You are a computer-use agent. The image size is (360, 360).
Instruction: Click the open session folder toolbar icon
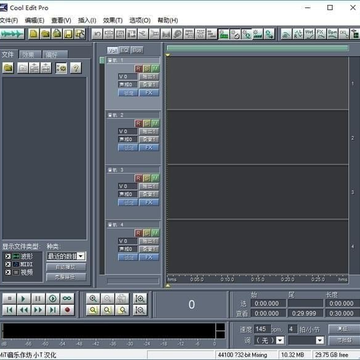point(45,34)
